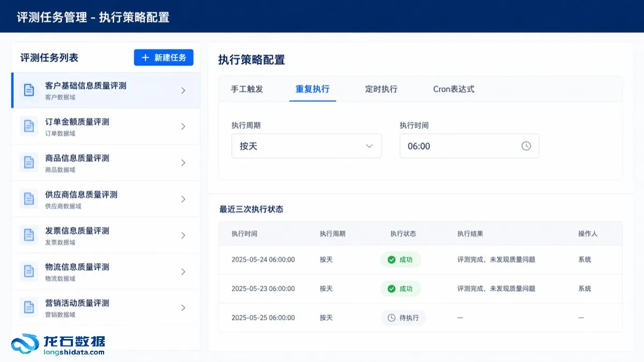Click document icon of 营销活动质量评测
Image resolution: width=644 pixels, height=362 pixels.
[29, 307]
